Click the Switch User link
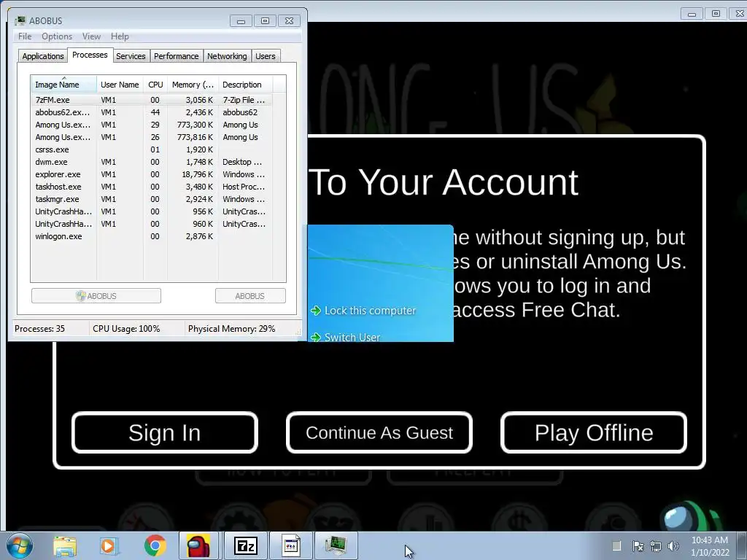The image size is (747, 560). pos(352,337)
